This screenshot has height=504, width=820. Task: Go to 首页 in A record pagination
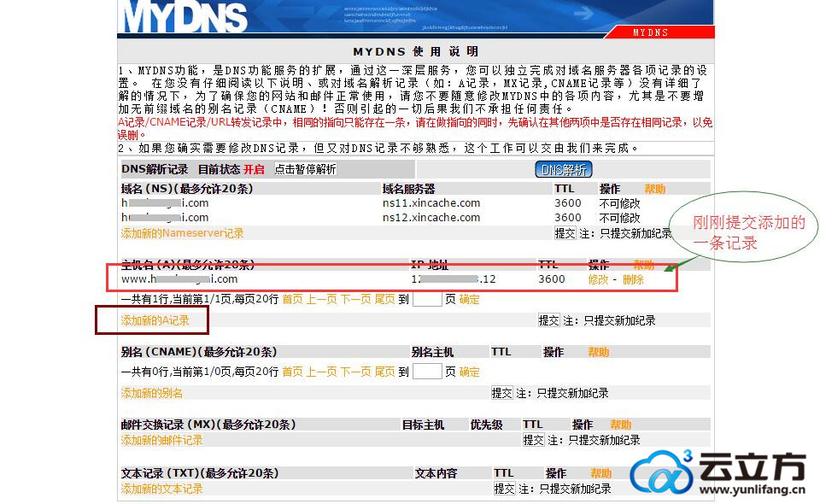tap(292, 299)
